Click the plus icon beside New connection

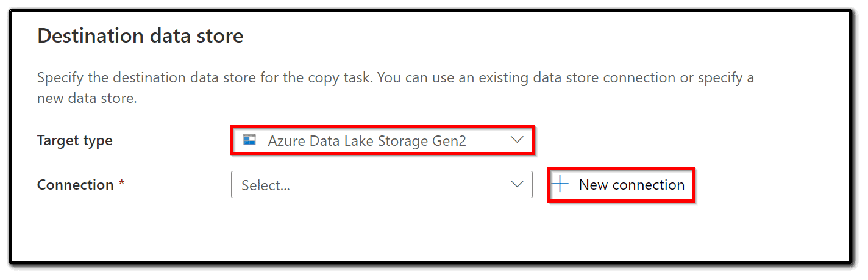pos(560,185)
